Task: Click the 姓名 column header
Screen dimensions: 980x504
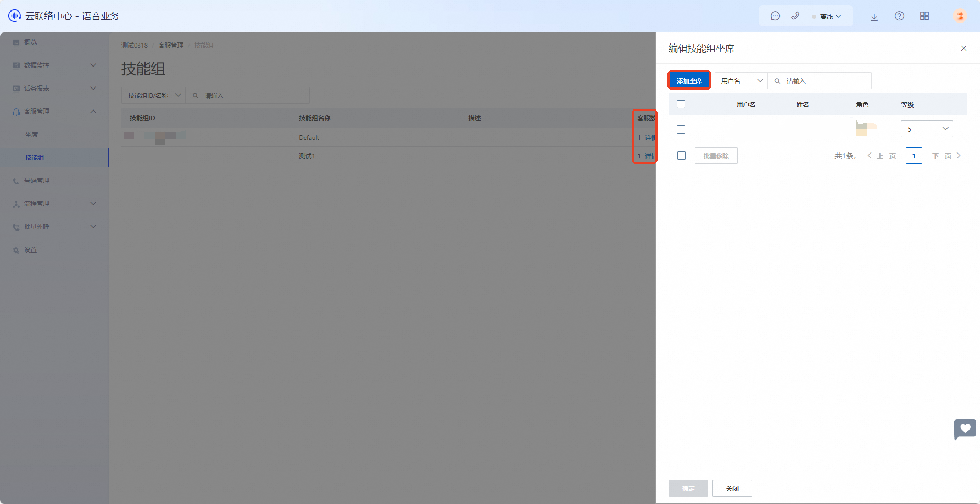Action: click(803, 105)
